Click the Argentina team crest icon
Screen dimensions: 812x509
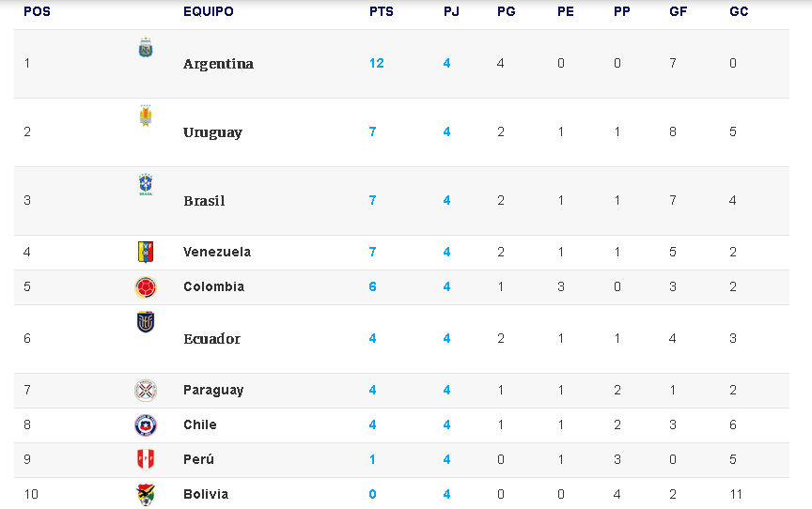tap(146, 47)
